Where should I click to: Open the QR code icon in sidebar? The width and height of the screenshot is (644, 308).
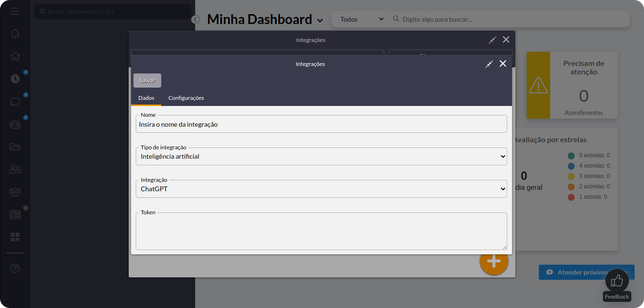[x=15, y=237]
